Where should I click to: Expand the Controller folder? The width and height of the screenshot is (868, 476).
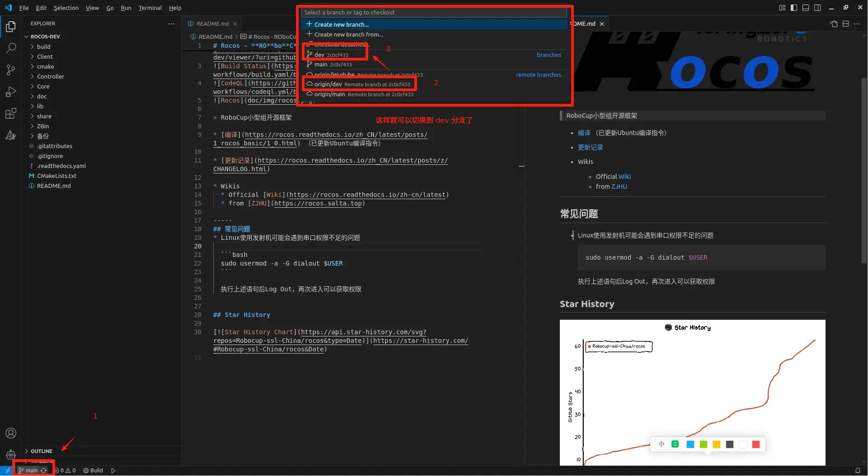[x=102, y=76]
